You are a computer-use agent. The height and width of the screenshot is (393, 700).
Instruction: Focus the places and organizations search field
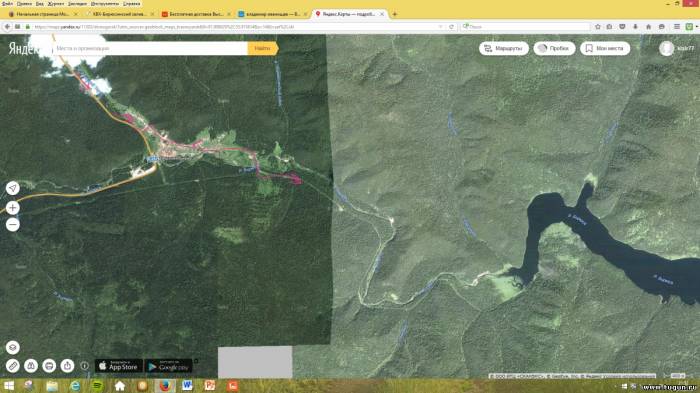pyautogui.click(x=150, y=48)
